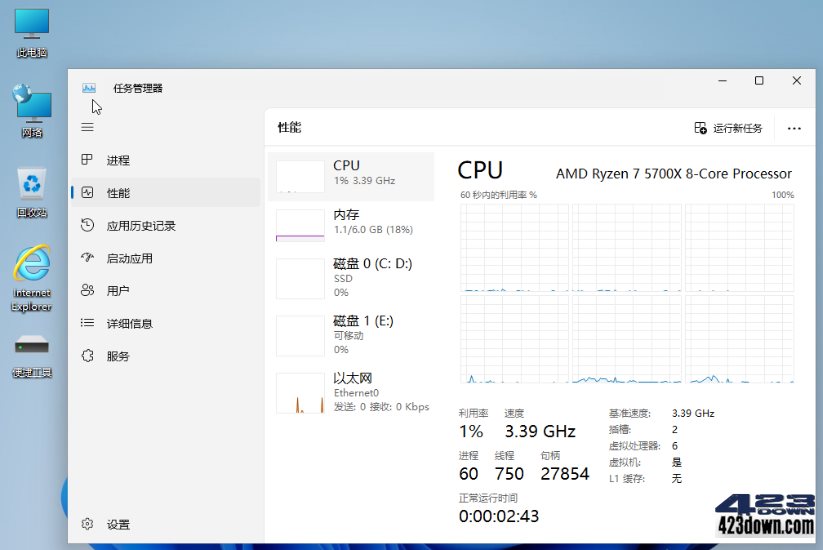The width and height of the screenshot is (823, 550).
Task: Click the 27854 handles value
Action: 565,473
